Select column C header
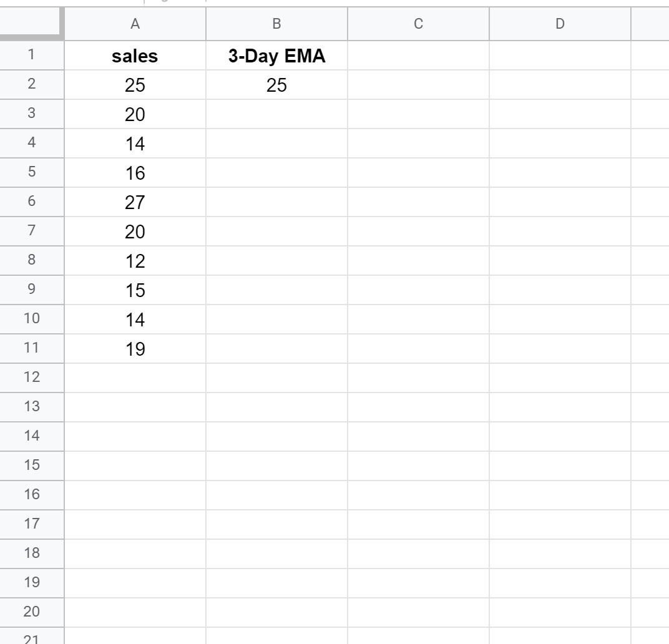Image resolution: width=669 pixels, height=644 pixels. pyautogui.click(x=418, y=24)
